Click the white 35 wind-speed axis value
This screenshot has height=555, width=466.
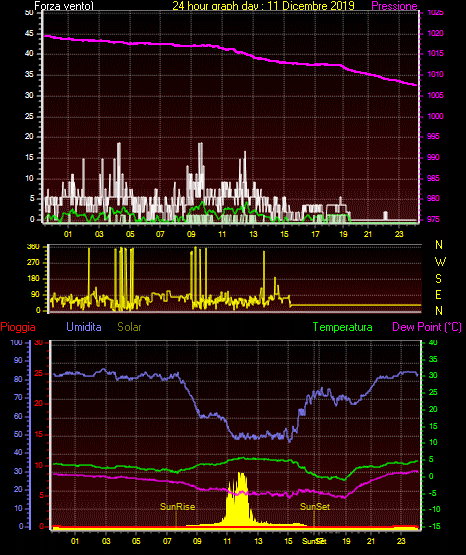coord(29,75)
